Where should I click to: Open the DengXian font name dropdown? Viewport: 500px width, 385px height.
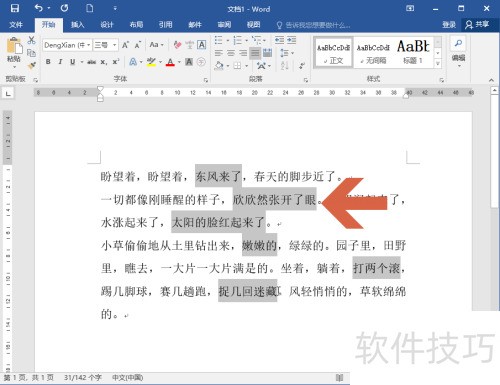tap(67, 45)
